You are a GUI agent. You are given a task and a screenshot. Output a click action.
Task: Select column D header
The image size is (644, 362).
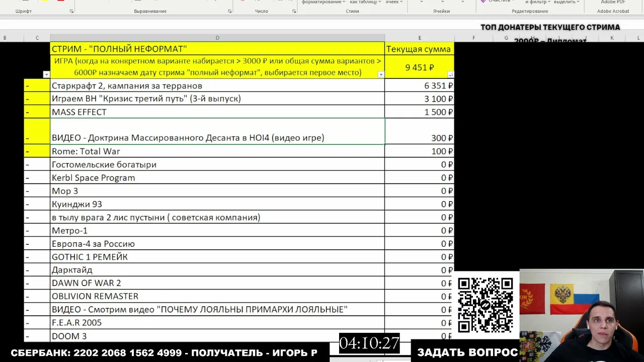(x=217, y=38)
